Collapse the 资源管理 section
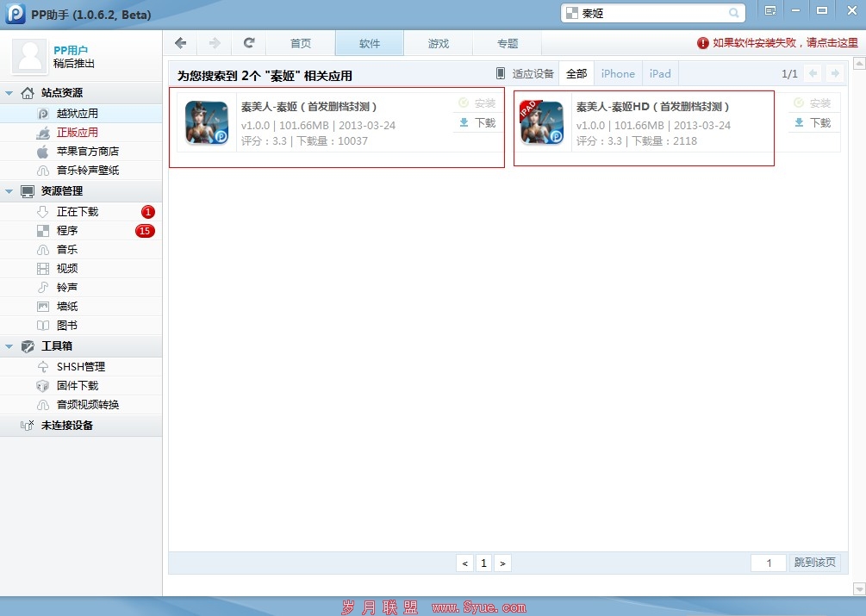866x616 pixels. click(x=9, y=191)
